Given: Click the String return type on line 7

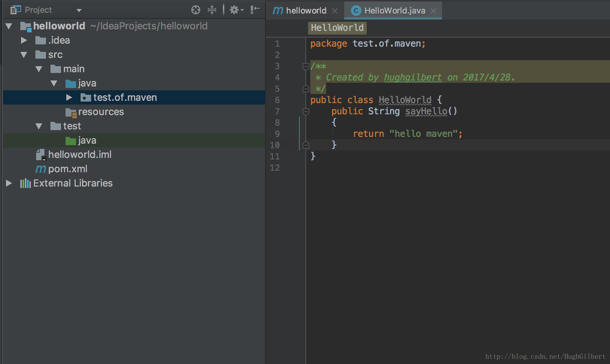Looking at the screenshot, I should pos(384,111).
